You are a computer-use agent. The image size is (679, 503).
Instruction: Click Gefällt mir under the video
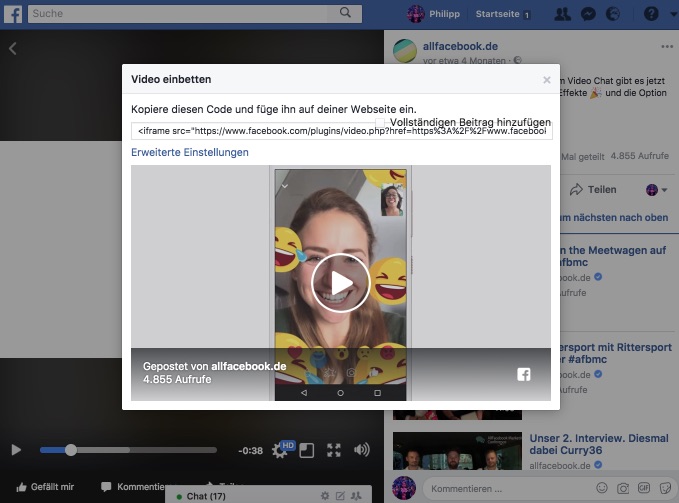coord(45,487)
